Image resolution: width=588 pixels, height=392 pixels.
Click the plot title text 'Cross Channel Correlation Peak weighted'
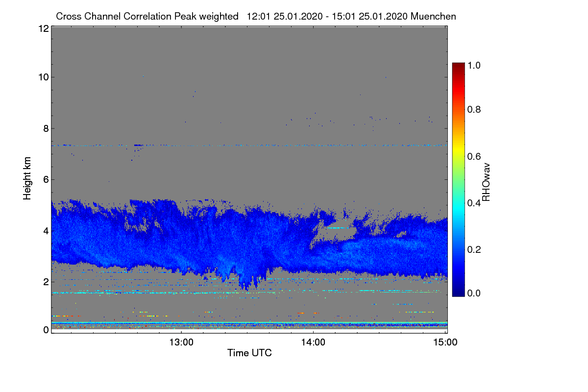pyautogui.click(x=147, y=16)
